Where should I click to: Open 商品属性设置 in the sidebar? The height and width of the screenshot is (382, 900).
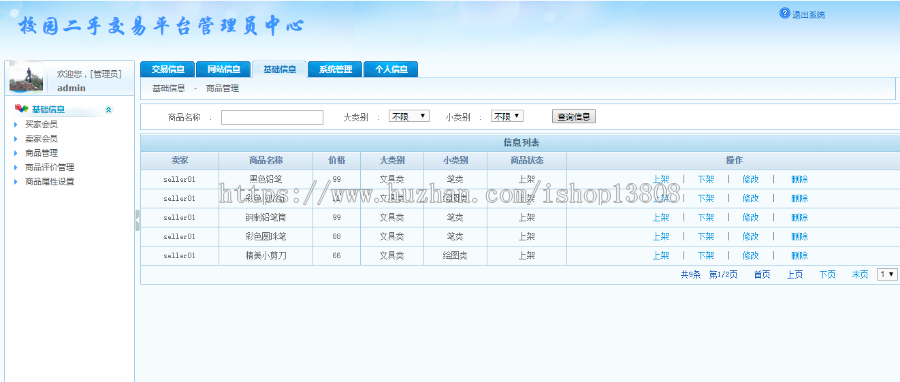coord(49,182)
